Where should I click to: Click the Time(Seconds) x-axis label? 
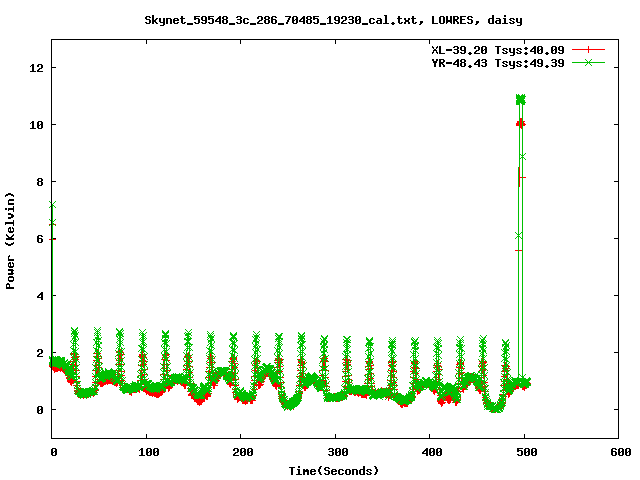pyautogui.click(x=333, y=471)
